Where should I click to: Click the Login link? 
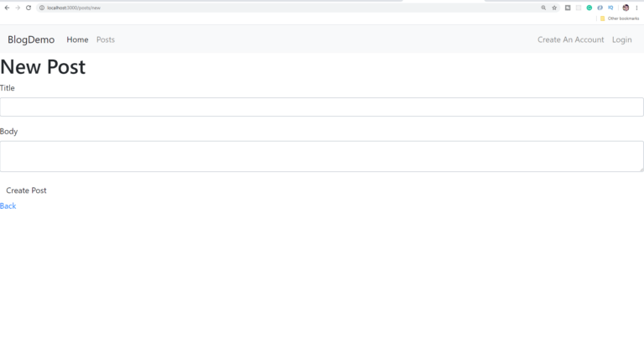pos(622,39)
